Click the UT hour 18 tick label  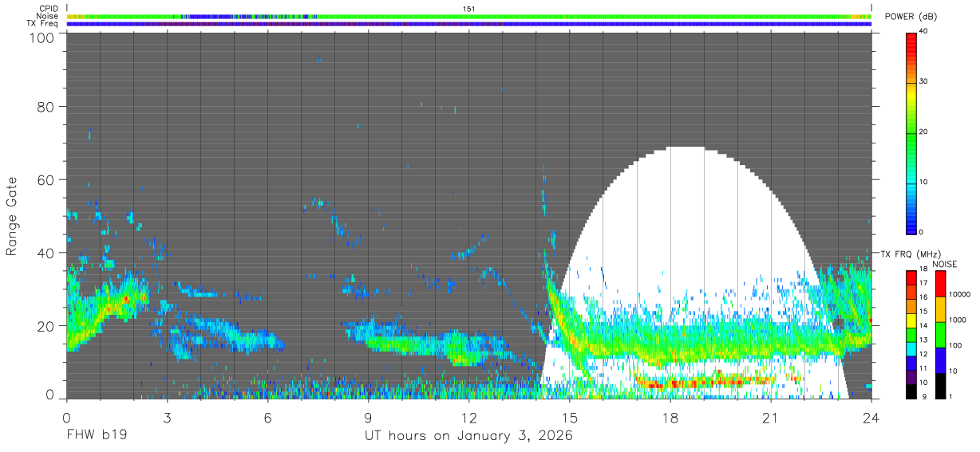tap(670, 418)
